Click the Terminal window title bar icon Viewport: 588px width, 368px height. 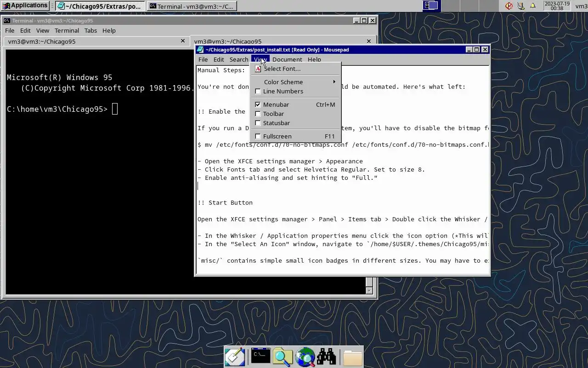6,21
